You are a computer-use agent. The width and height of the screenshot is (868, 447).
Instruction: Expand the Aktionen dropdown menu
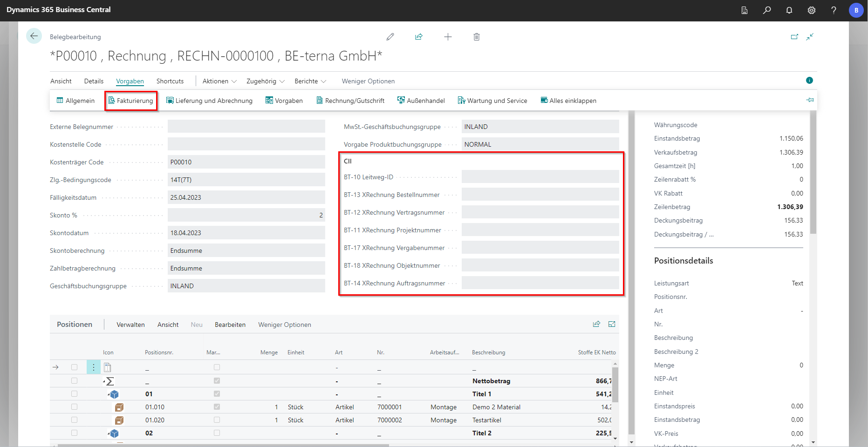(x=219, y=81)
